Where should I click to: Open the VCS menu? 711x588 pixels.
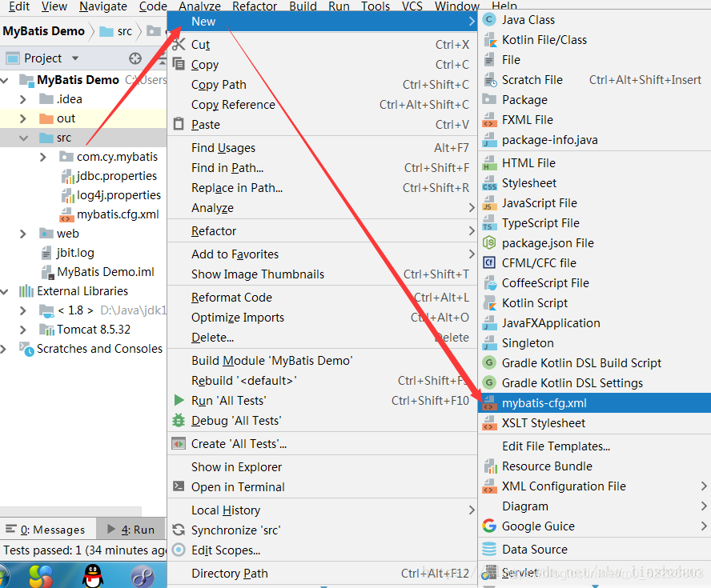412,6
